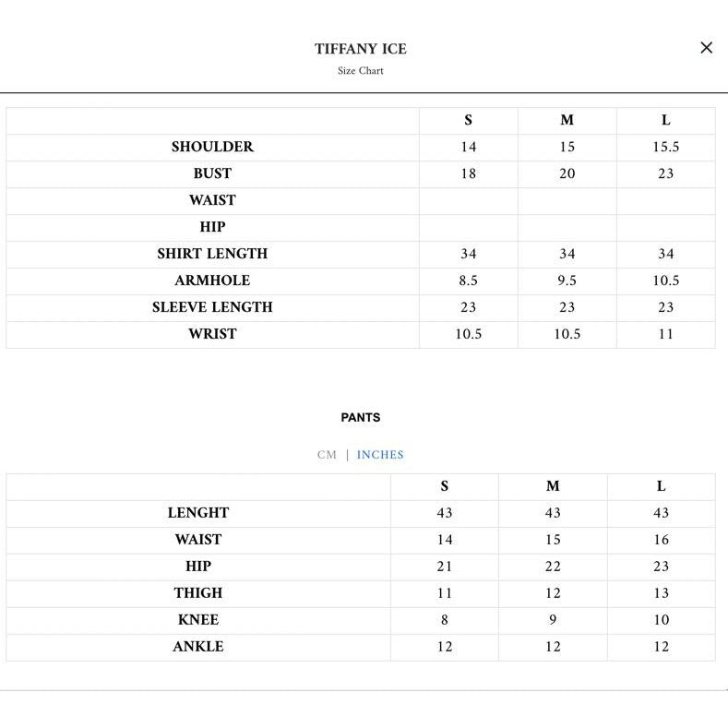Click the TIFFANY ICE title
The height and width of the screenshot is (728, 728).
(360, 49)
